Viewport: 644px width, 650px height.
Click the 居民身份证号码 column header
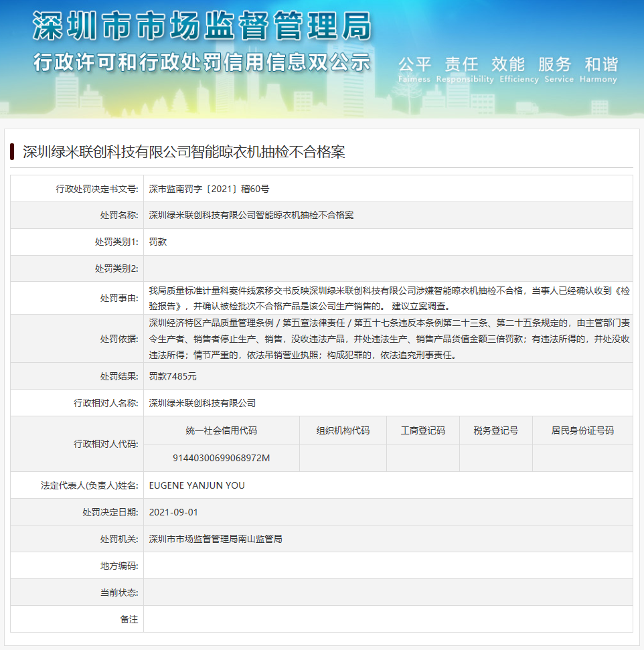pyautogui.click(x=582, y=430)
